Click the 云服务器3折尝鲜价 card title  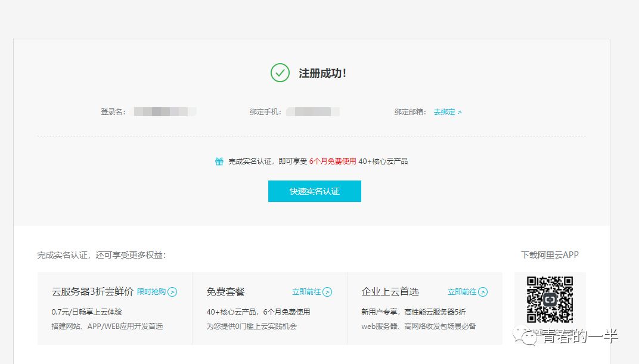(x=92, y=291)
